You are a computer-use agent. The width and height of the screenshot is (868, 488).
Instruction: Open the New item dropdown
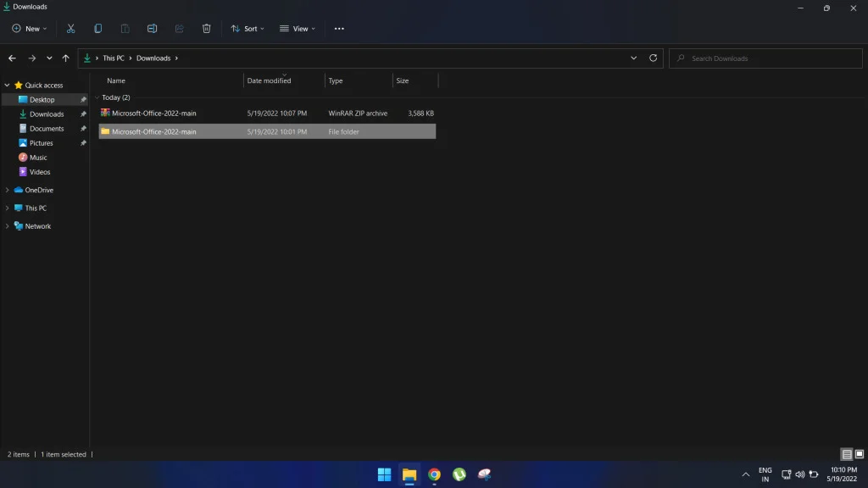click(x=30, y=29)
